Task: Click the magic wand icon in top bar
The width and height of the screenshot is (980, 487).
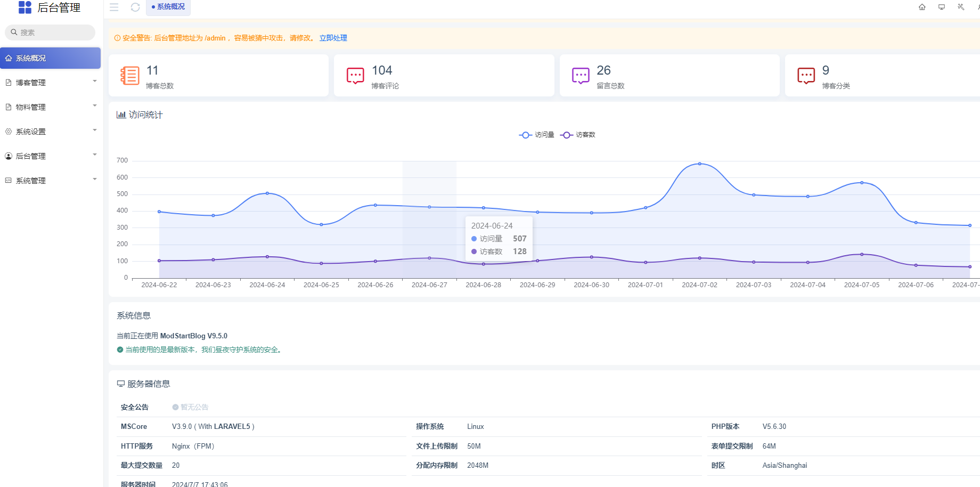Action: [x=961, y=7]
